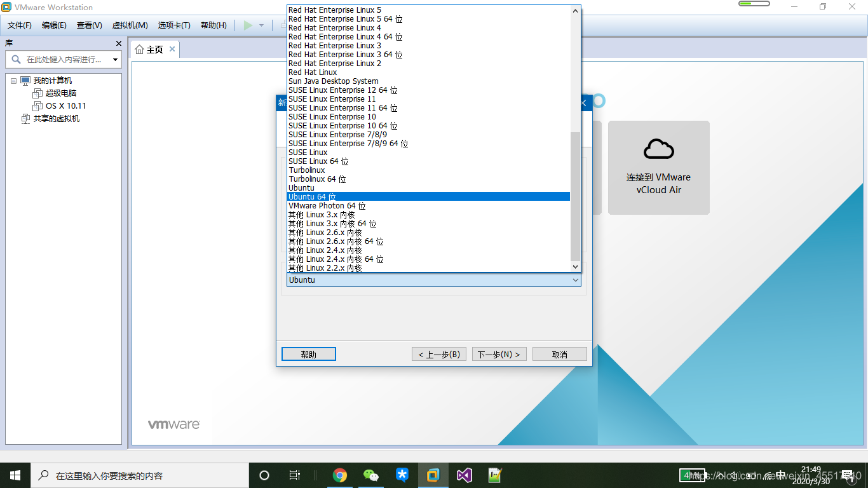Click the 帮助 button in the wizard
The width and height of the screenshot is (868, 488).
309,354
